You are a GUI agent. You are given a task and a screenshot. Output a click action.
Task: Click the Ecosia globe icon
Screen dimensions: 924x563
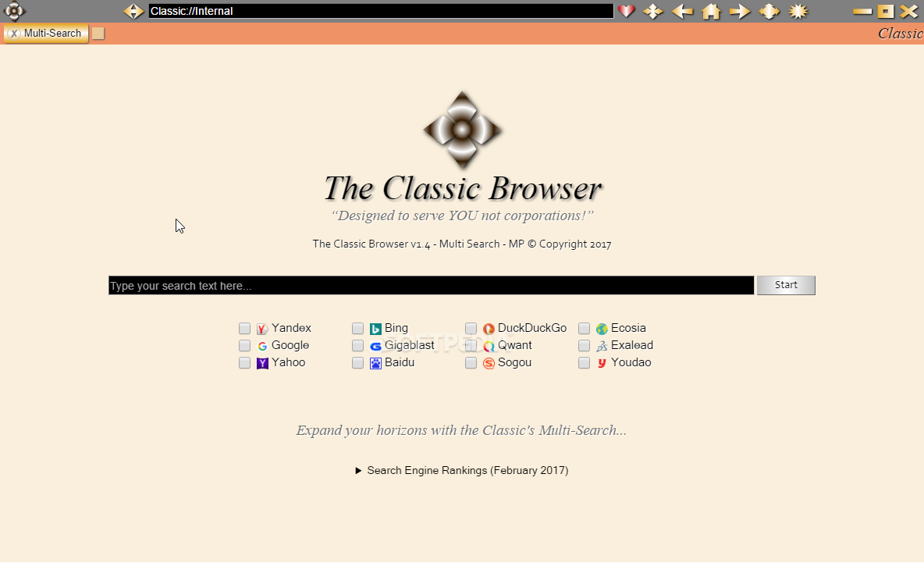click(602, 329)
